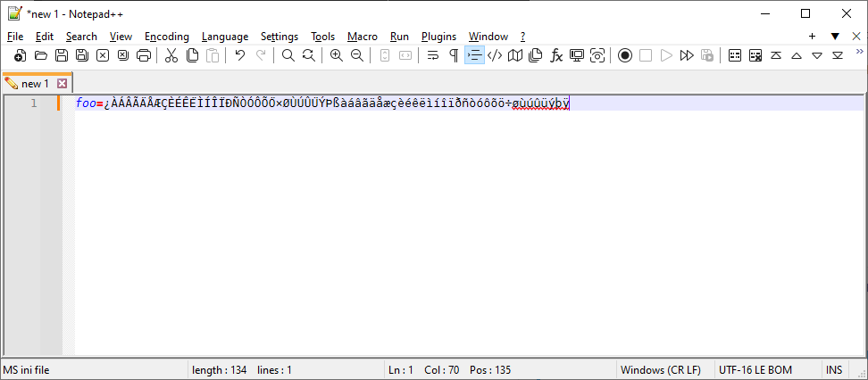Undo the last edit

(239, 55)
